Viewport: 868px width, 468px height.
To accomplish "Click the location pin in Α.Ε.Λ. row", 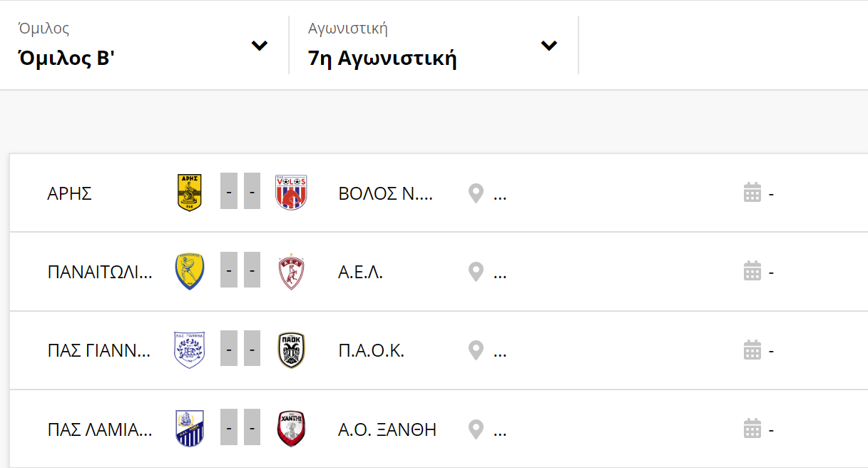I will point(476,272).
